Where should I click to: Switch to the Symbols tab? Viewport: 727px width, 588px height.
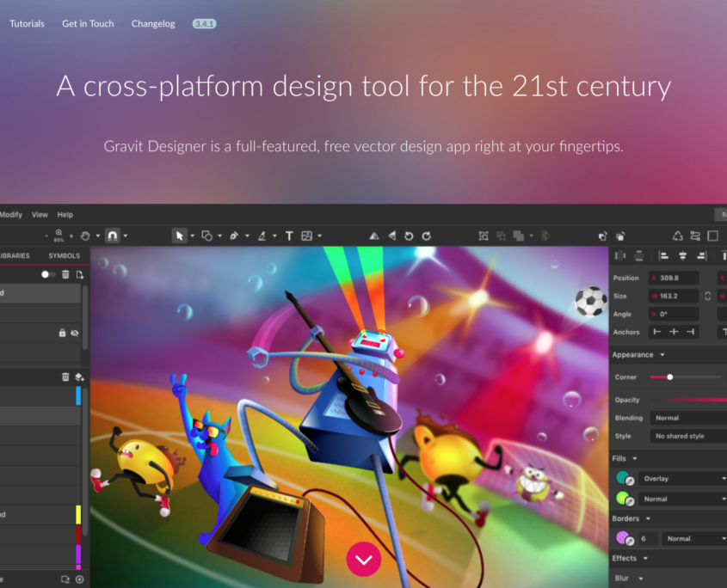pos(64,256)
